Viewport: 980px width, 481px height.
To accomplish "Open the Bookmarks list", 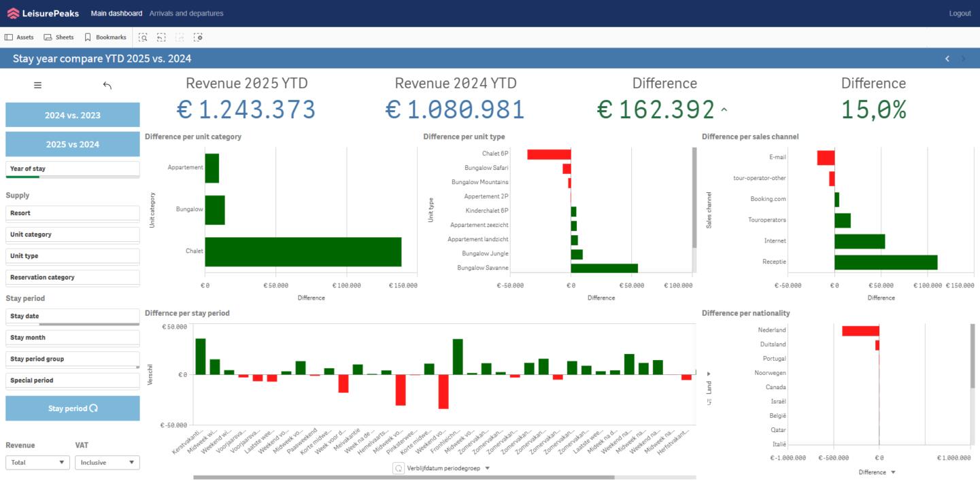I will point(105,37).
